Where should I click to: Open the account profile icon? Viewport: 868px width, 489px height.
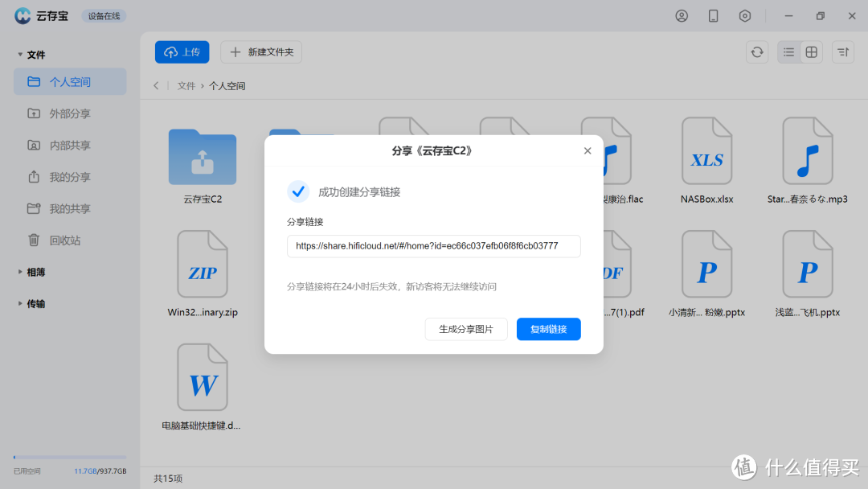[682, 14]
